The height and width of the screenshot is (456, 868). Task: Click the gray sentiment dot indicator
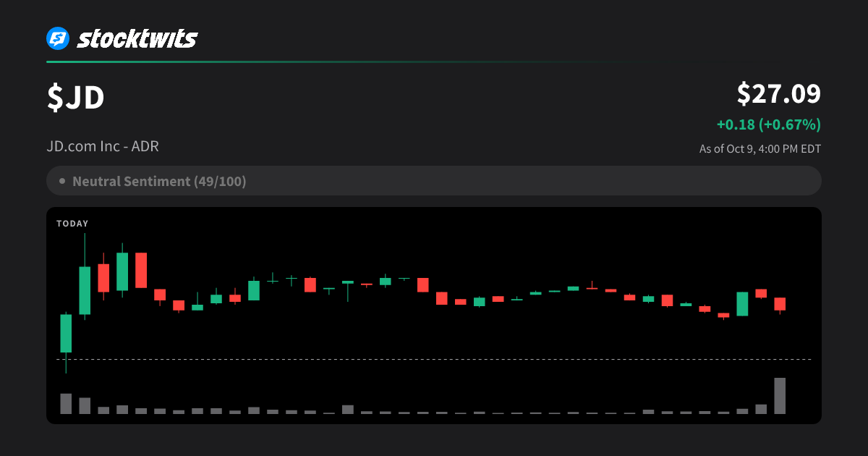click(x=62, y=181)
